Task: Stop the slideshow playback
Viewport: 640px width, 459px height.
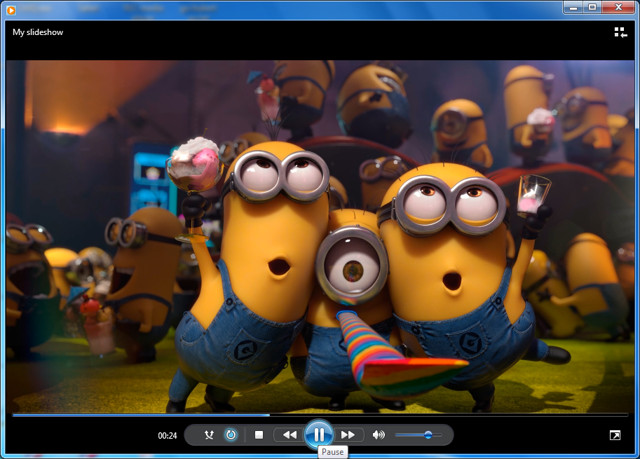Action: [259, 435]
